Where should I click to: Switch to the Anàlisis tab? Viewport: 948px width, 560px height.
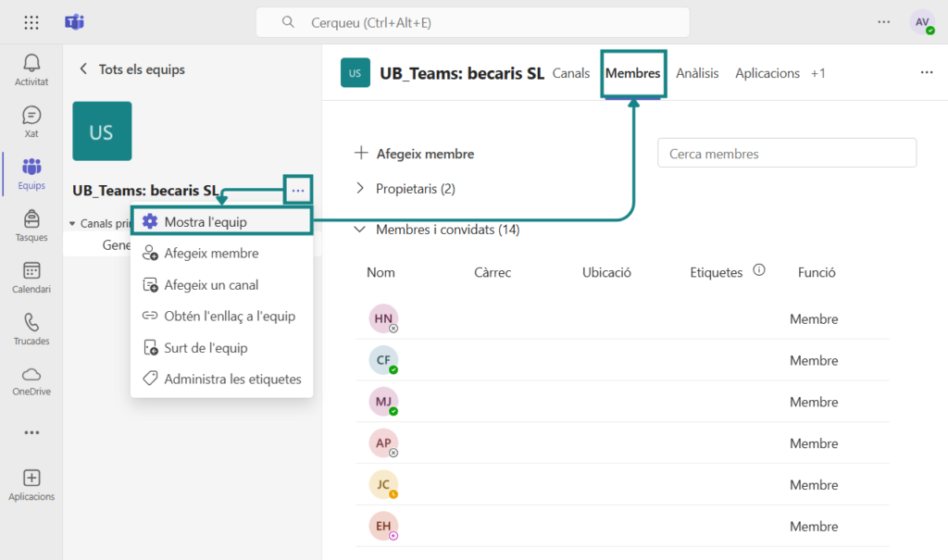coord(697,73)
